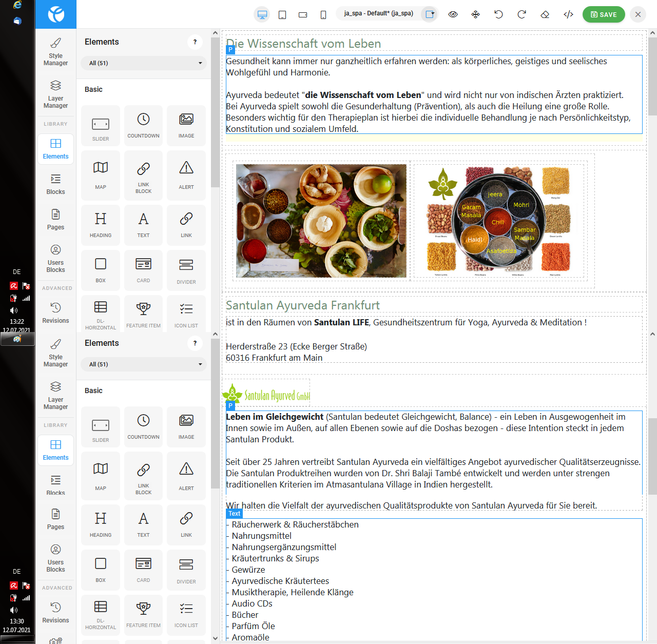Viewport: 657px width, 644px height.
Task: Open Users Blocks tab in the upper sidebar
Action: [x=55, y=259]
